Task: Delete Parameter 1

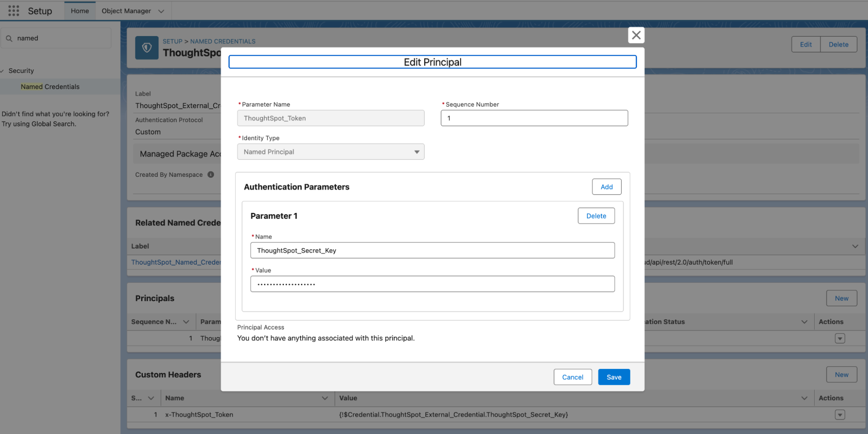Action: coord(596,215)
